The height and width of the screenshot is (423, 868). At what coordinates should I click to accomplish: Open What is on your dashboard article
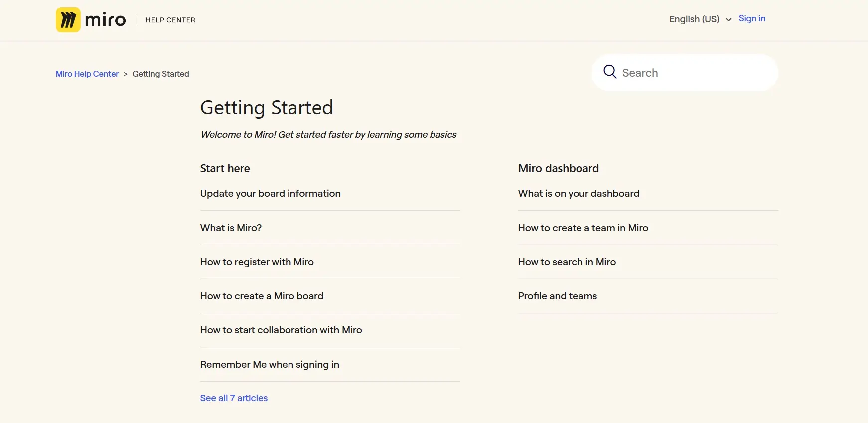579,193
